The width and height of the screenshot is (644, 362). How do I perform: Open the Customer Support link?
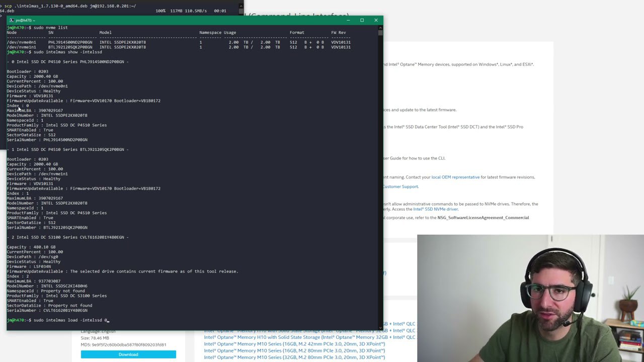tap(400, 187)
